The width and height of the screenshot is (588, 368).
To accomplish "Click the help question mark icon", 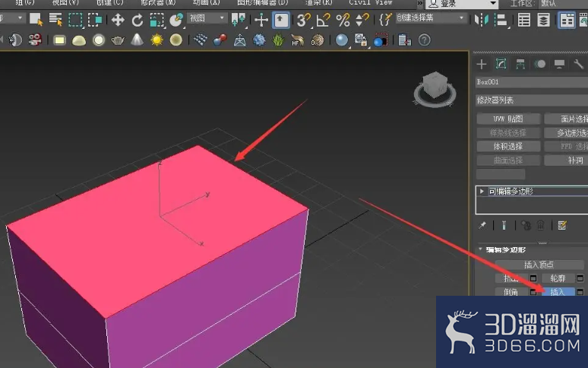I will click(424, 40).
